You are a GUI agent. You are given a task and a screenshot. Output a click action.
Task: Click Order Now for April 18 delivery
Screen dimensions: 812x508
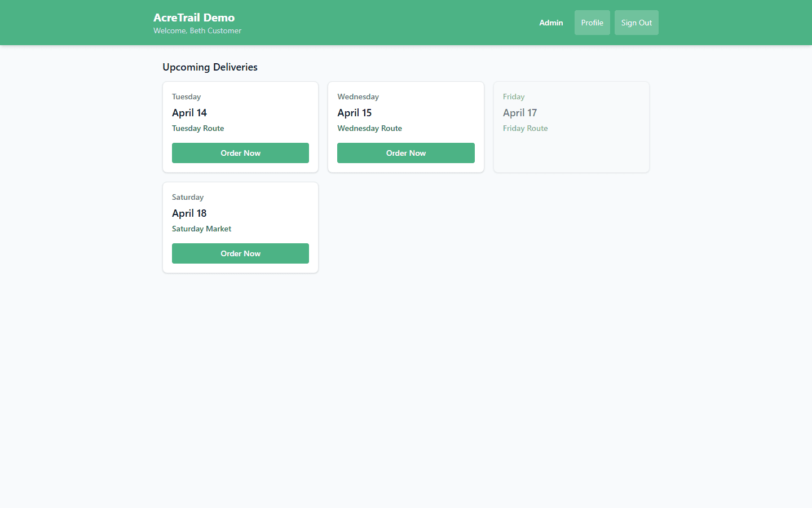click(240, 253)
